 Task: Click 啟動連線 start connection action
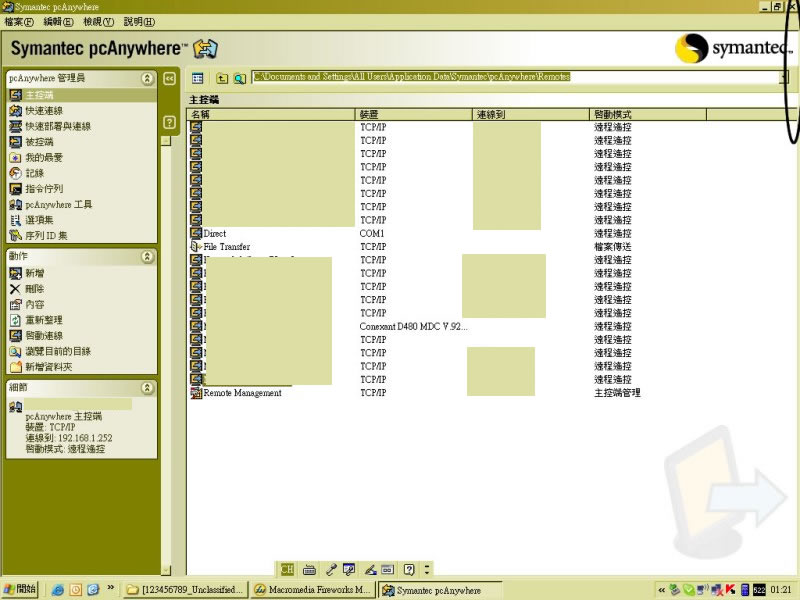point(43,336)
